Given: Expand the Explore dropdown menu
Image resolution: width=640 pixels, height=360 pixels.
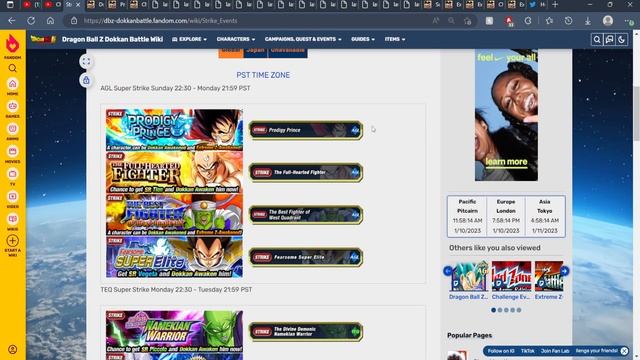Looking at the screenshot, I should tap(189, 39).
